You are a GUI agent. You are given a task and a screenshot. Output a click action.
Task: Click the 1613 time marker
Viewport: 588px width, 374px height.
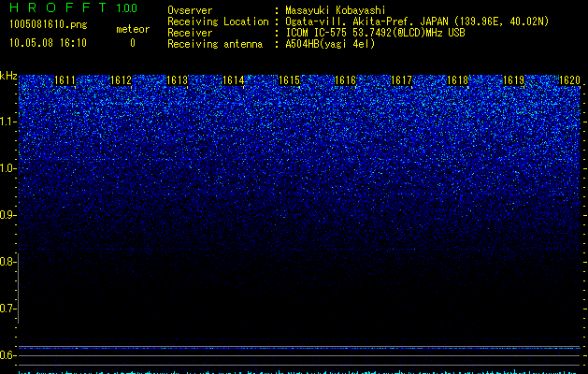coord(177,80)
